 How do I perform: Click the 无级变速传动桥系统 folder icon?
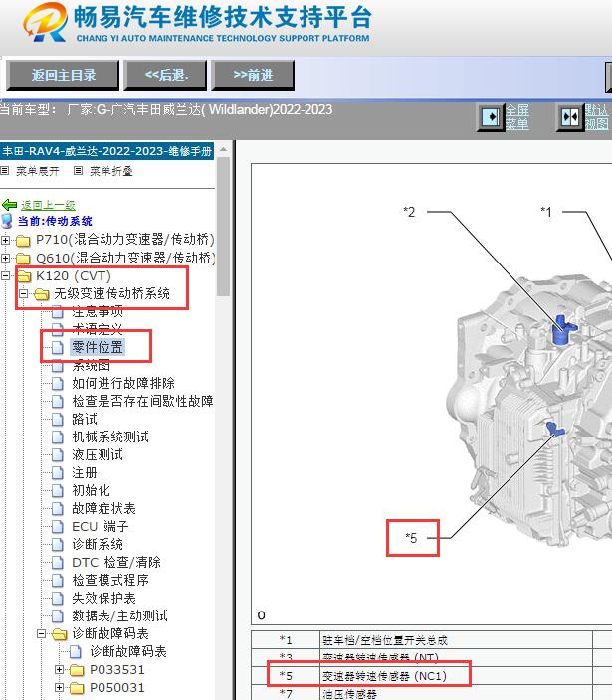click(42, 294)
